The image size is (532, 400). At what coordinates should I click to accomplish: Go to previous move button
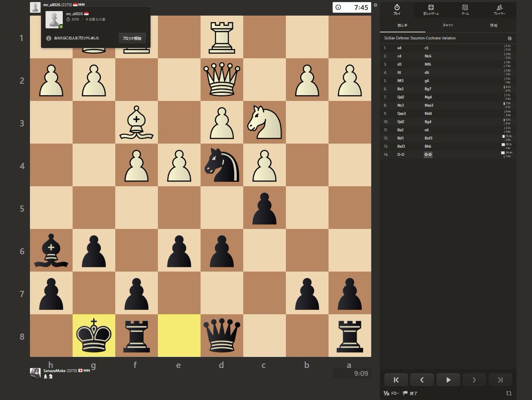click(x=422, y=380)
